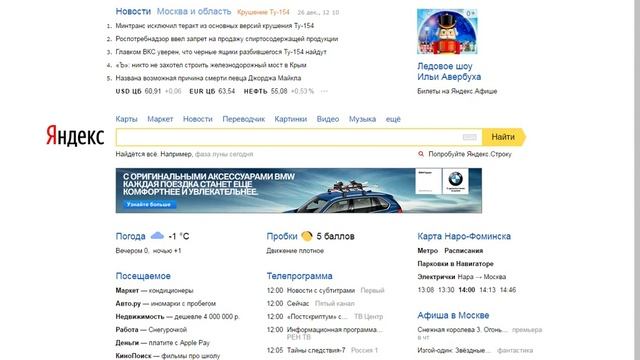Expand the 'ещё' services menu
The image size is (640, 360).
point(393,119)
